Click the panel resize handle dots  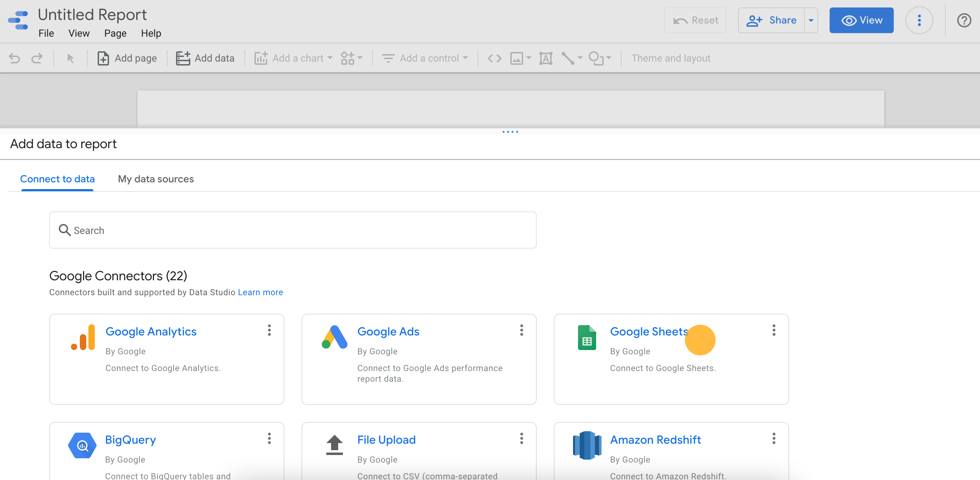(x=510, y=132)
